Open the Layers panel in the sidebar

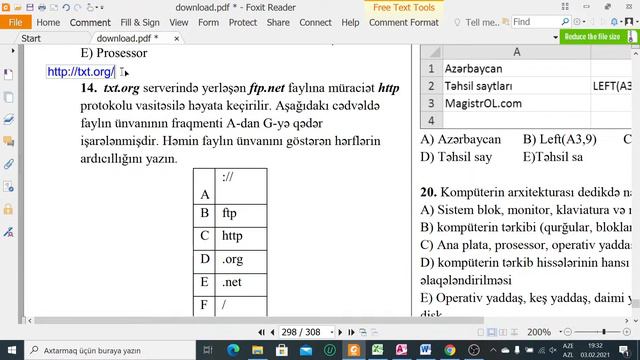(x=8, y=119)
